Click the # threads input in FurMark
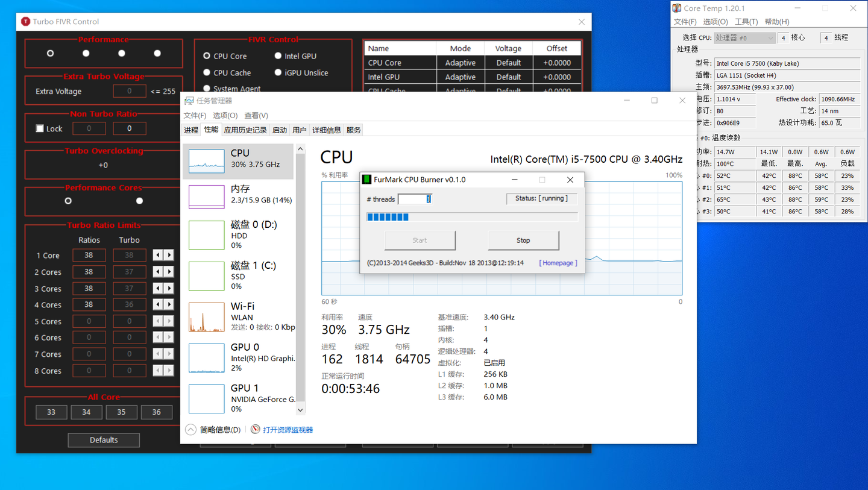868x490 pixels. click(x=415, y=199)
